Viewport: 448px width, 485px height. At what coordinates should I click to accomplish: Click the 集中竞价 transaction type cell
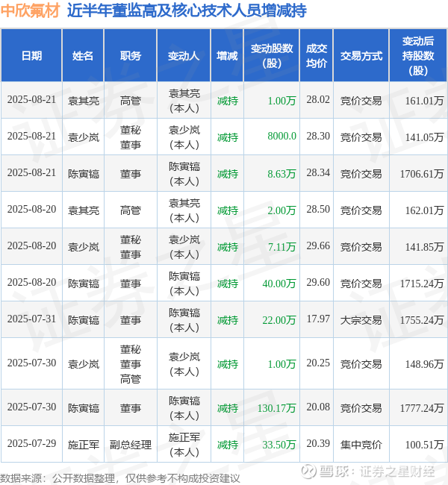point(361,445)
